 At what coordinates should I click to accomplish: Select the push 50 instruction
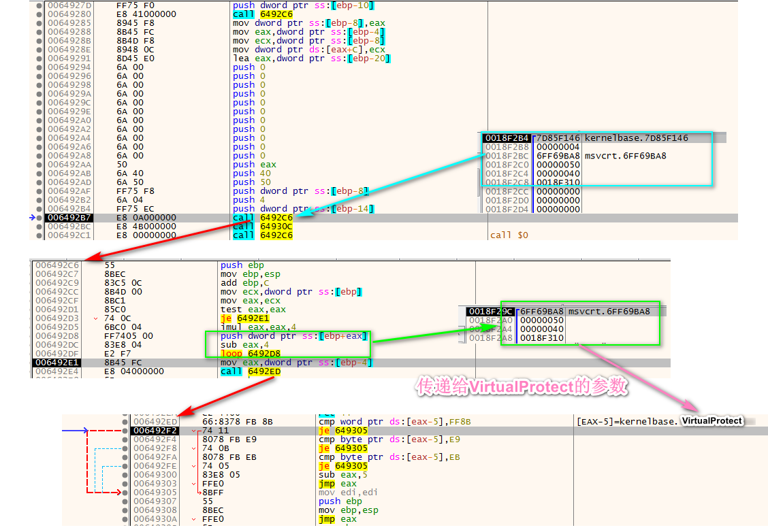pyautogui.click(x=252, y=182)
